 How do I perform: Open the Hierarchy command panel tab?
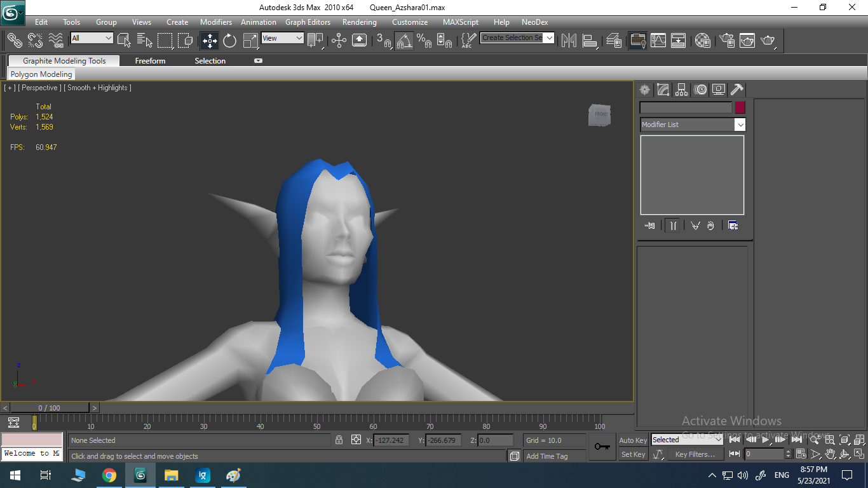[x=682, y=90]
